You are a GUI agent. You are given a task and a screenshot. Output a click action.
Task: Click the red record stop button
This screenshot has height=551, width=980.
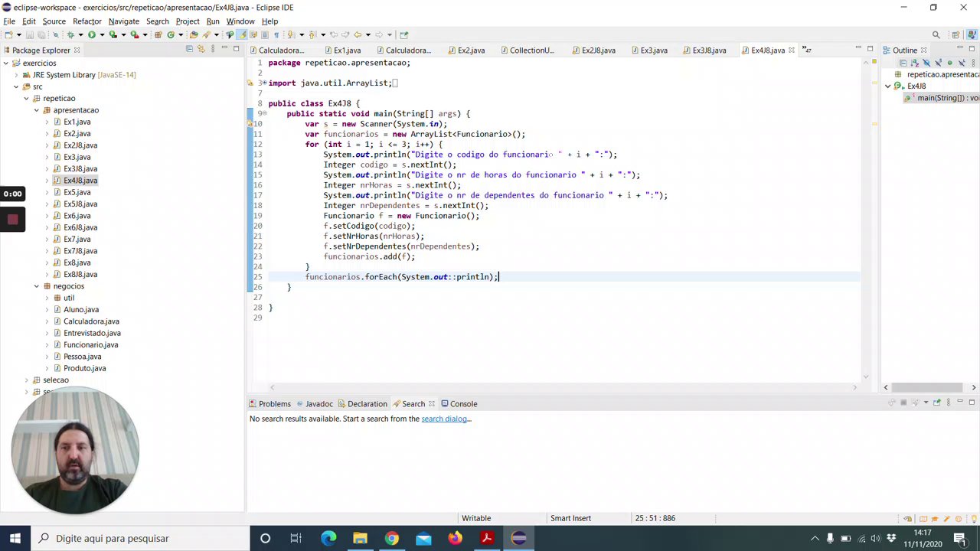(12, 220)
